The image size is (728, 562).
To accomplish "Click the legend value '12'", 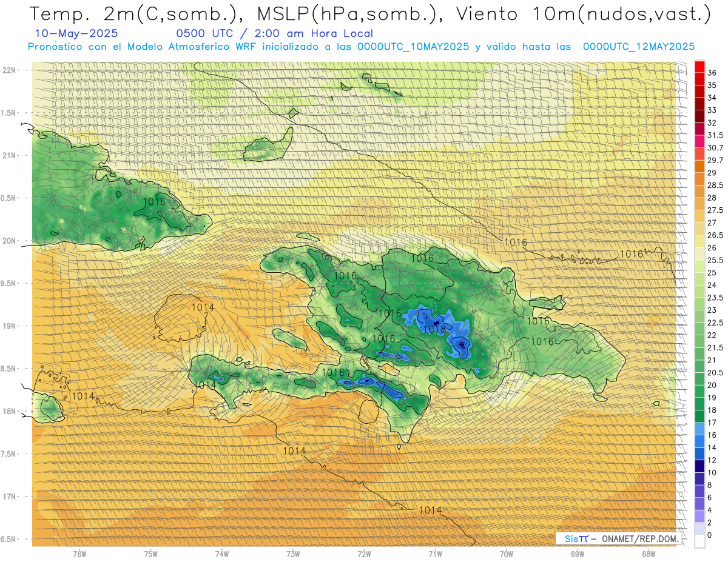I will click(x=712, y=460).
